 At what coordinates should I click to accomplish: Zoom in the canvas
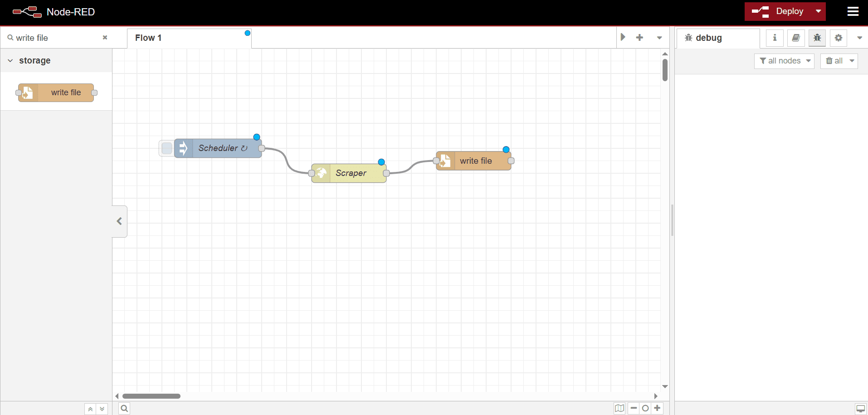657,408
